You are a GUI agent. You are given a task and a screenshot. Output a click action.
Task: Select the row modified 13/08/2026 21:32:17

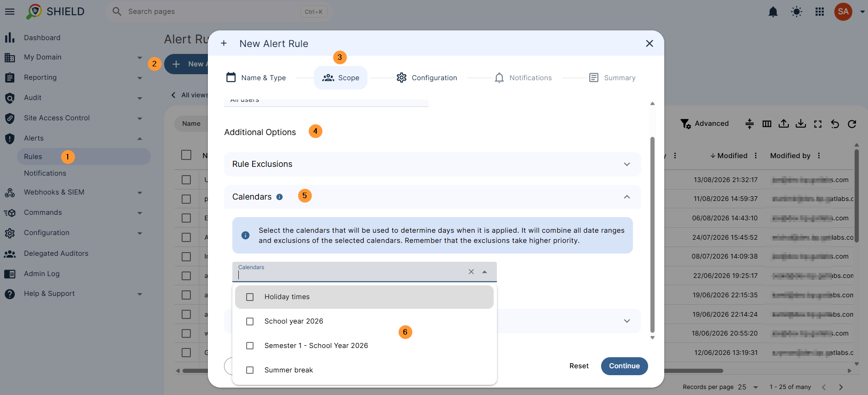point(186,180)
